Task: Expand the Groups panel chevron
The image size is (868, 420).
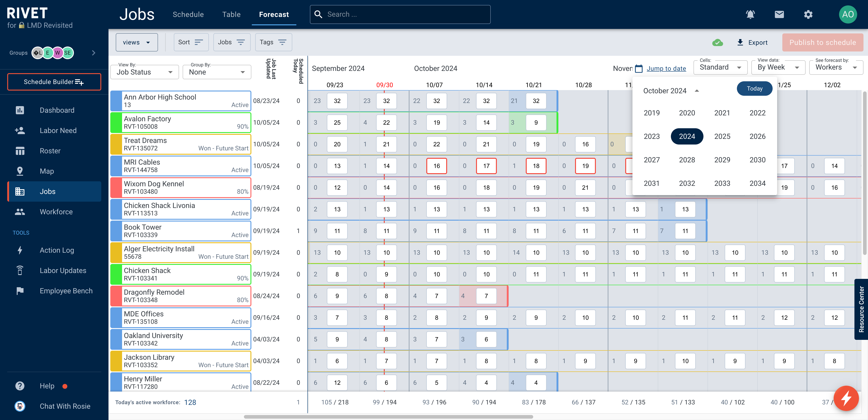Action: [x=94, y=53]
